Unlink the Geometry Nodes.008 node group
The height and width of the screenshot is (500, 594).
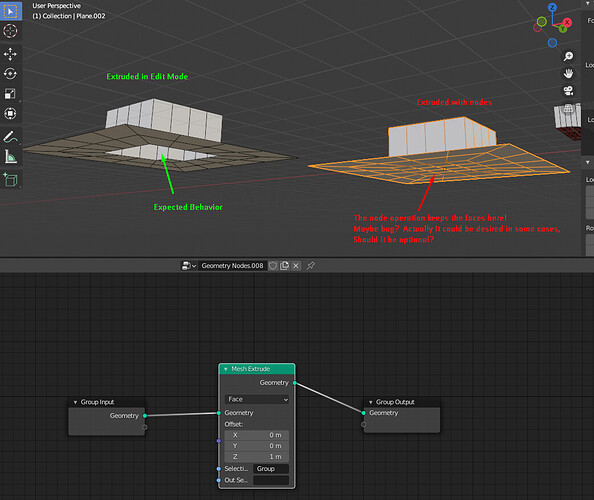click(296, 266)
